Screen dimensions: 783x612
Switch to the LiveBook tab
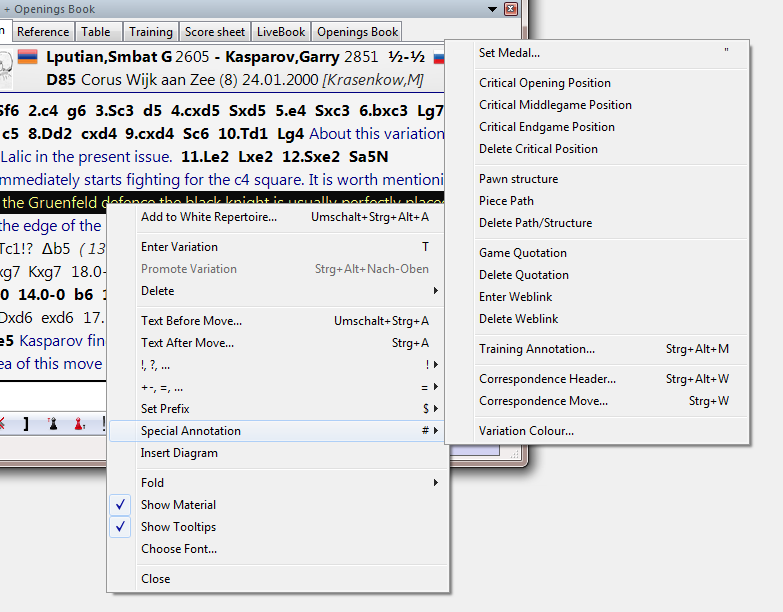pos(281,32)
